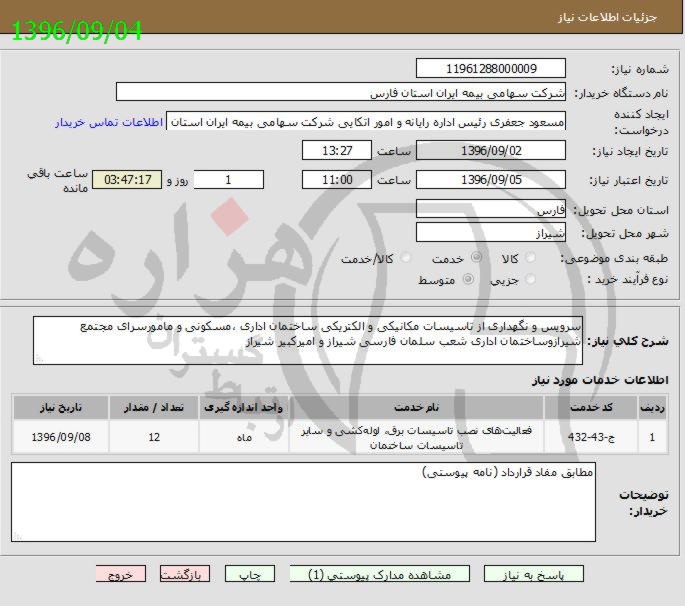Image resolution: width=685 pixels, height=606 pixels.
Task: Click the ردیف column header
Action: [652, 408]
